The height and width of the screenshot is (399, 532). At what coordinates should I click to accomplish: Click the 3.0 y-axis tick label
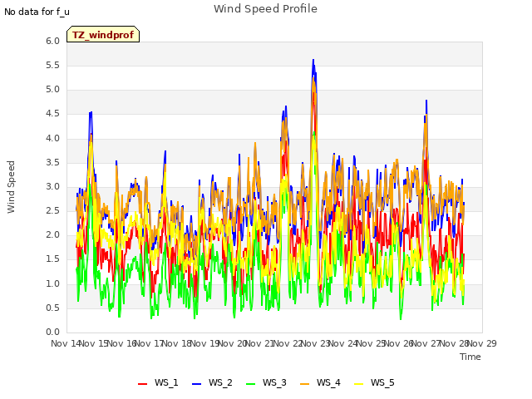coord(52,186)
